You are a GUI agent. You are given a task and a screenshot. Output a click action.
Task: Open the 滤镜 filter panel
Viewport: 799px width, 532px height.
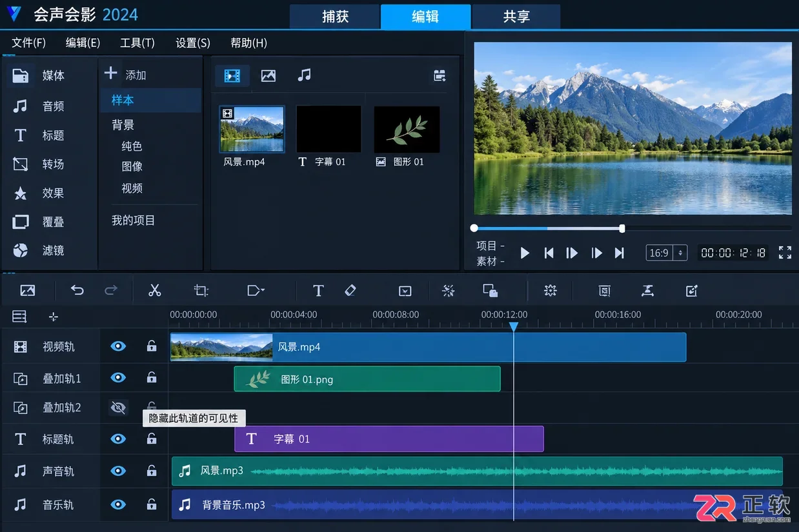click(39, 250)
